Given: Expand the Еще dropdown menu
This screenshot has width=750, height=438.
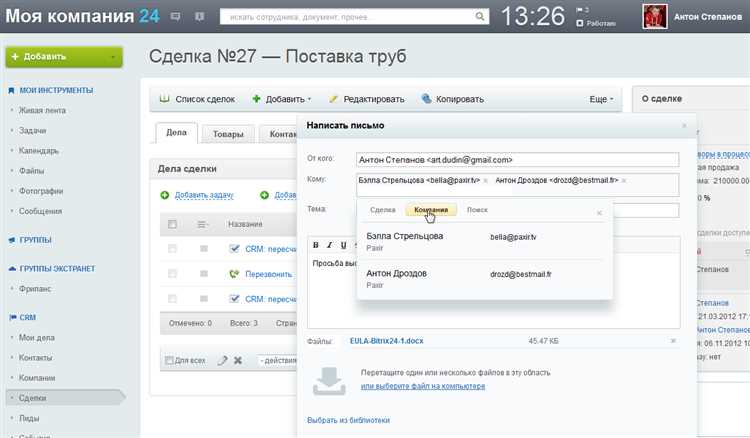Looking at the screenshot, I should pos(601,99).
